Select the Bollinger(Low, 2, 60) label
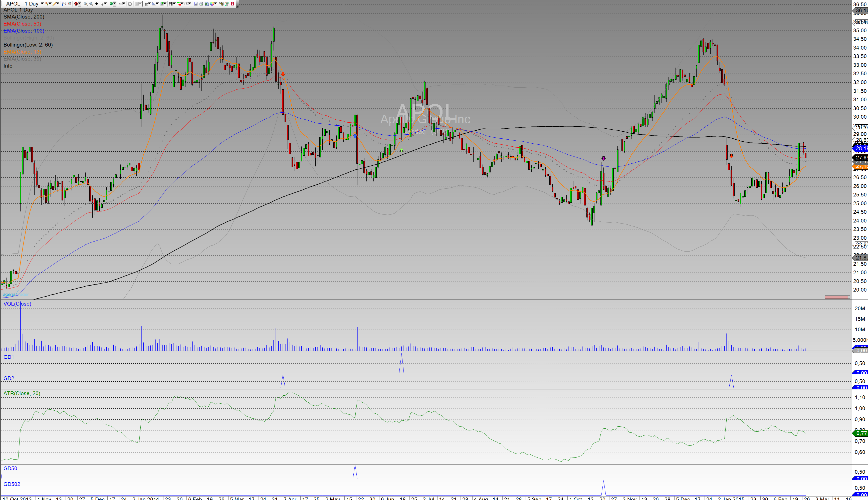This screenshot has height=500, width=868. pos(28,45)
